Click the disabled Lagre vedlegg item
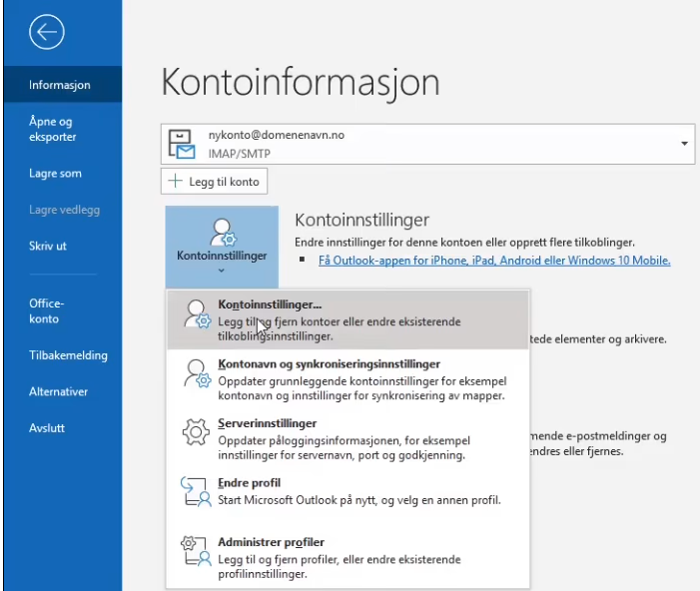The width and height of the screenshot is (700, 591). pos(63,210)
